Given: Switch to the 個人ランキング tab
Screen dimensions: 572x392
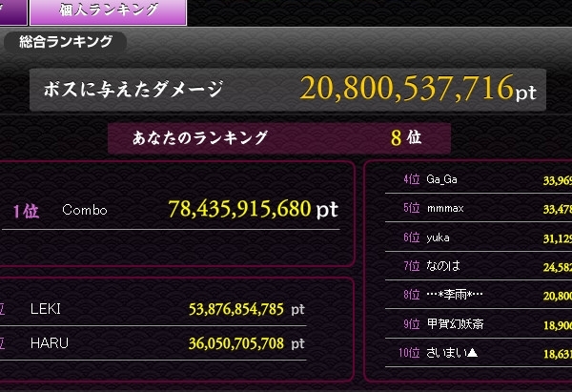Looking at the screenshot, I should click(x=109, y=12).
